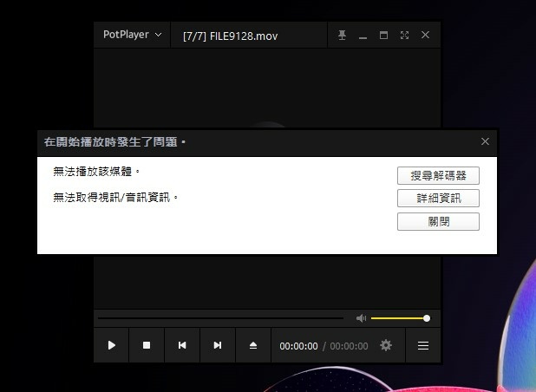This screenshot has width=536, height=392.
Task: Open control panel with gear icon
Action: pyautogui.click(x=386, y=345)
